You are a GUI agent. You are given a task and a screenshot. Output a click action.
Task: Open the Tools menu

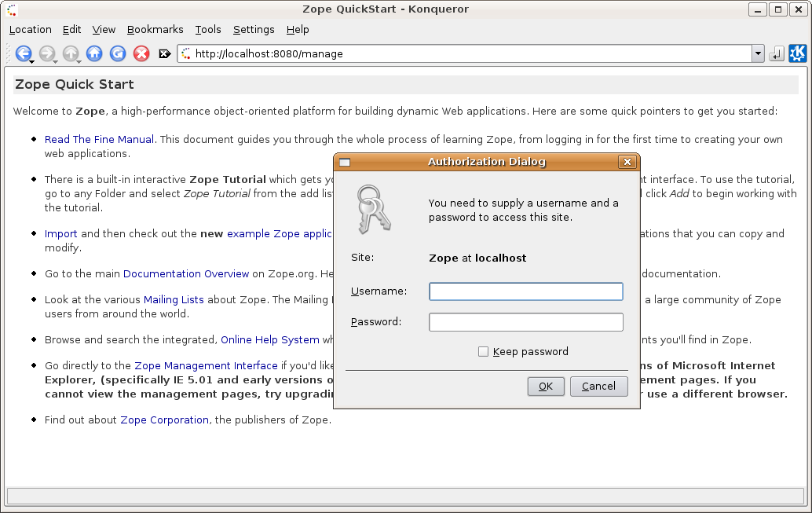(x=208, y=30)
